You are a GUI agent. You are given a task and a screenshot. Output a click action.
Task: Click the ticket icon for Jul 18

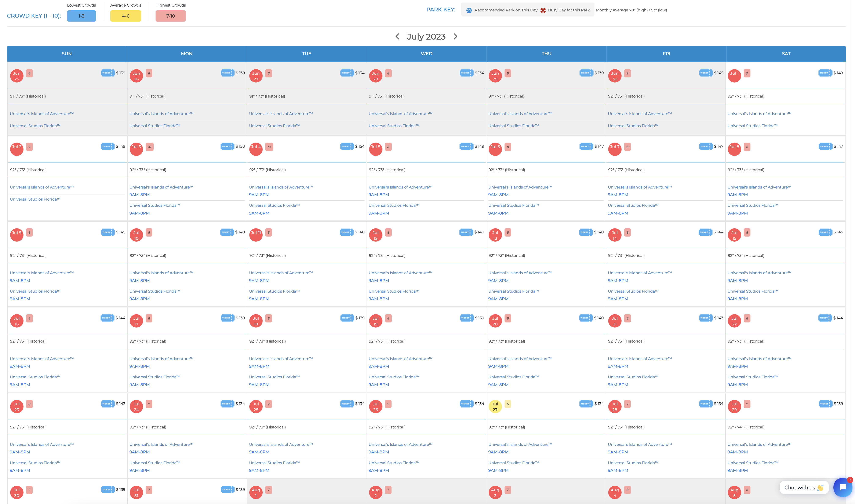(x=347, y=318)
